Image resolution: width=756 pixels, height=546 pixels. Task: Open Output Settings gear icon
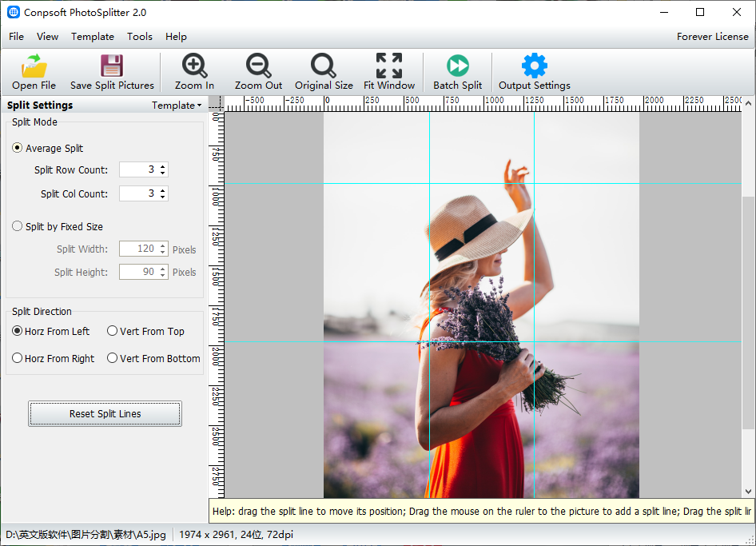534,66
